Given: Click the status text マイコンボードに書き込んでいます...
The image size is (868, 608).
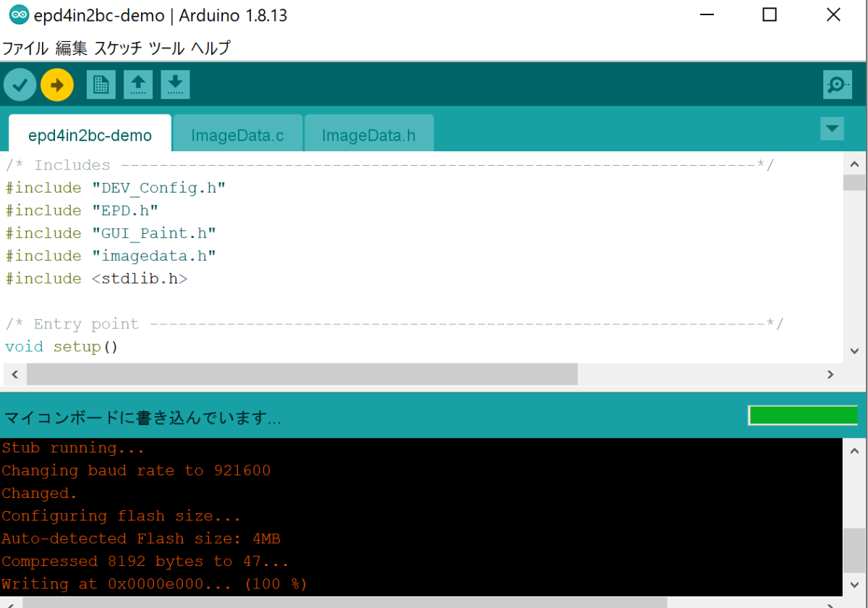Looking at the screenshot, I should (x=142, y=418).
